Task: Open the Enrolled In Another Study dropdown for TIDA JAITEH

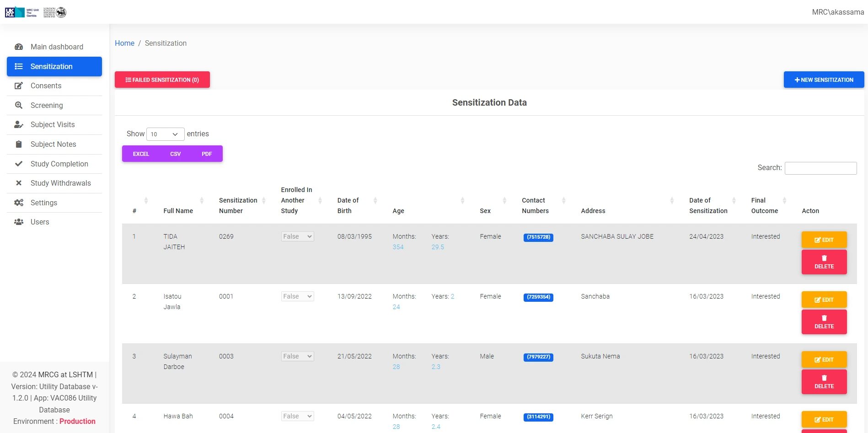Action: coord(297,236)
